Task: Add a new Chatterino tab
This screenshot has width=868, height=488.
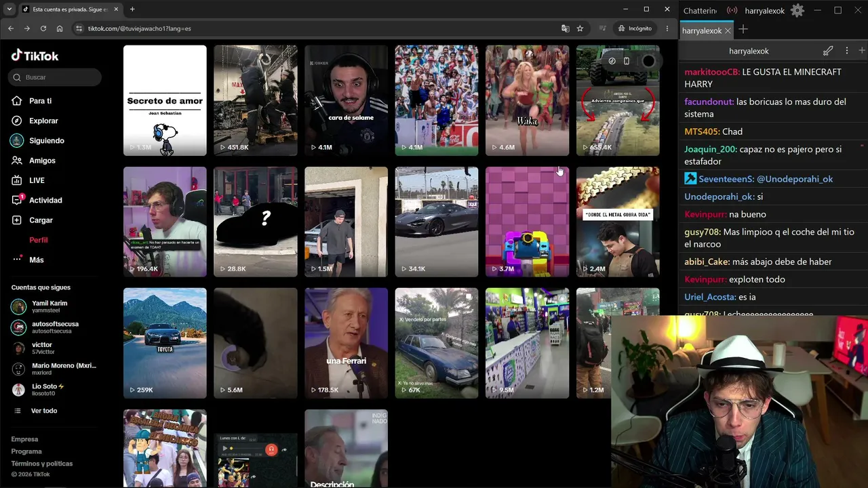Action: (743, 29)
